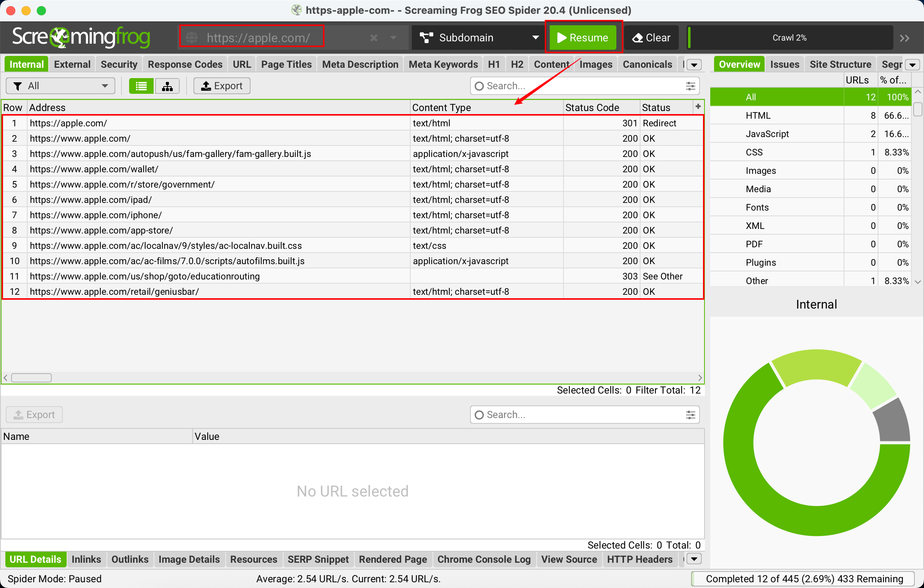The image size is (924, 588).
Task: Resume the paused crawl
Action: point(583,38)
